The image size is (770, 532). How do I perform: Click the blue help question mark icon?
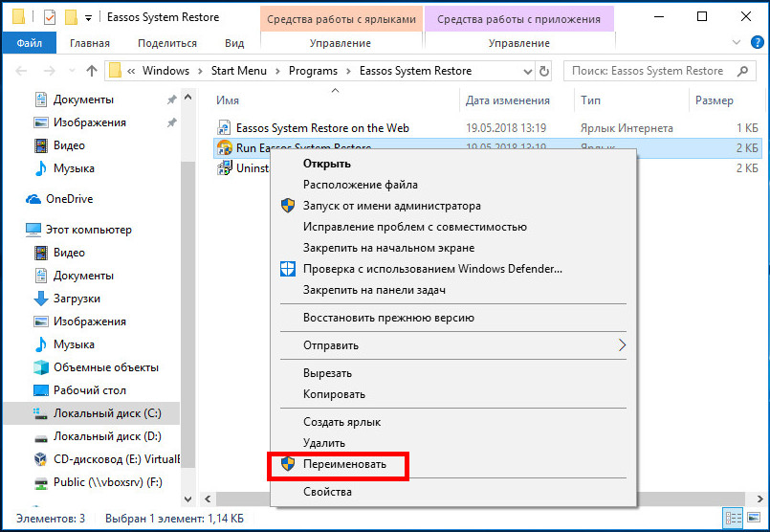coord(757,42)
